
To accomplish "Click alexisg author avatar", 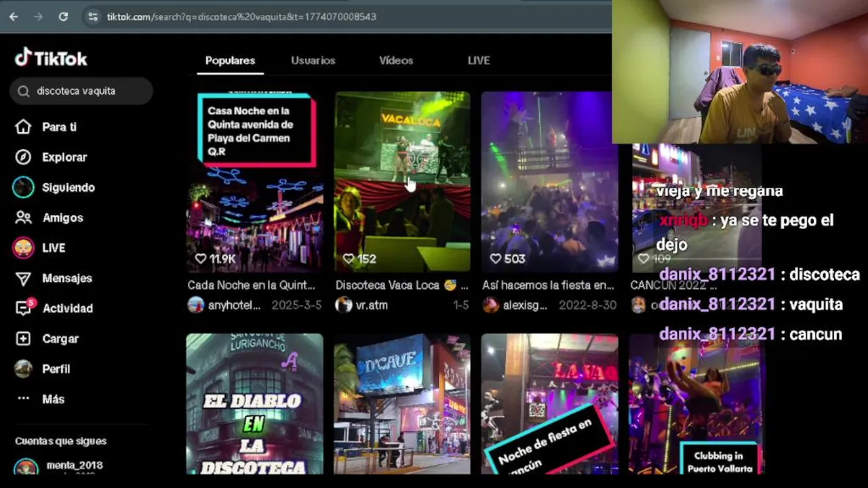I will 491,305.
